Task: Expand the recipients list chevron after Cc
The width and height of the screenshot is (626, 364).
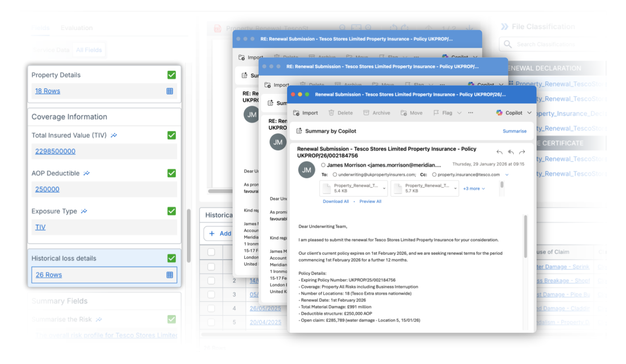Action: (x=507, y=175)
